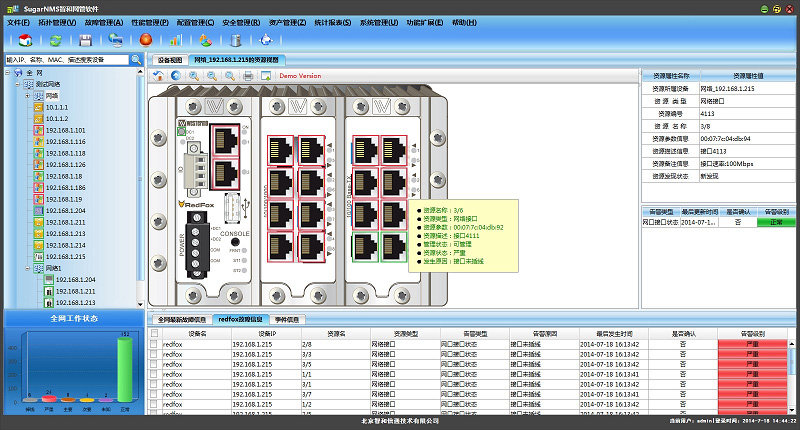Click the USB port on the RedFox device

(233, 207)
